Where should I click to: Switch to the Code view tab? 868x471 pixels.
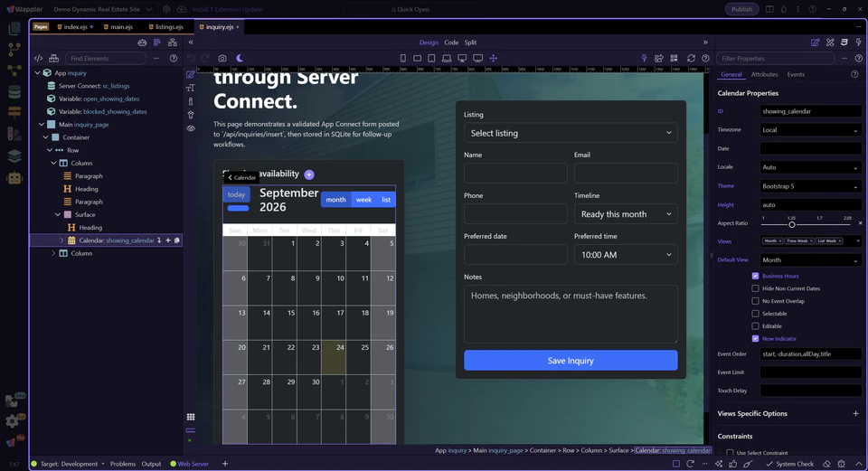[451, 42]
